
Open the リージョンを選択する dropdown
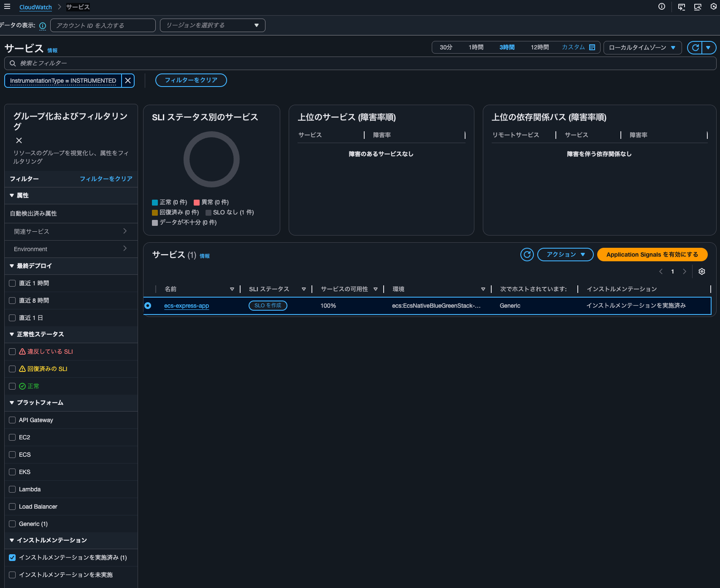212,25
